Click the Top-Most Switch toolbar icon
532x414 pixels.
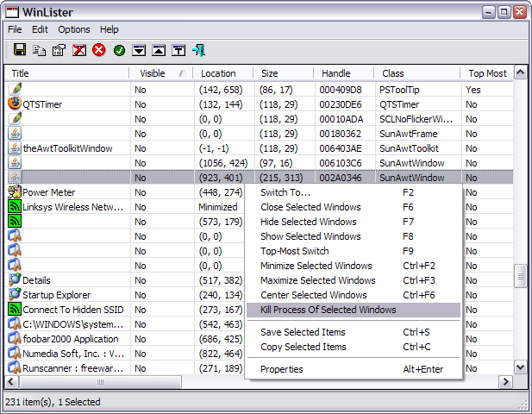pyautogui.click(x=178, y=51)
